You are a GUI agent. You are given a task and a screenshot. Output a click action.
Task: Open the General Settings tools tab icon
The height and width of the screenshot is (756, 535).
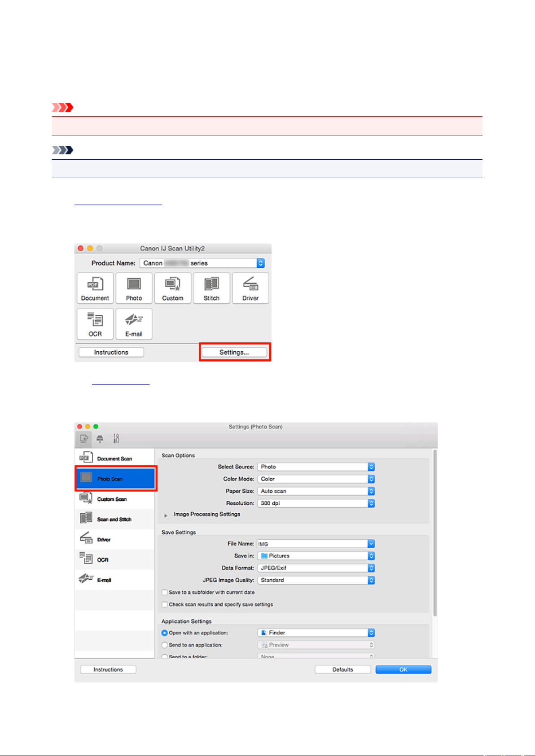pos(116,439)
